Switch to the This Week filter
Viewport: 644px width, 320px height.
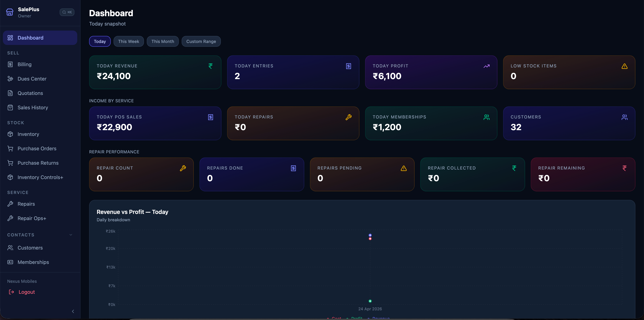point(128,41)
